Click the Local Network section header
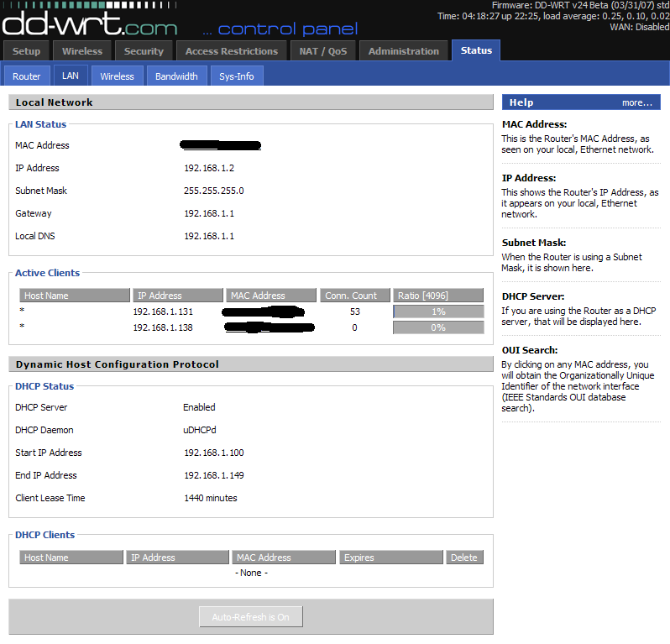Screen dimensions: 670x644 [251, 102]
